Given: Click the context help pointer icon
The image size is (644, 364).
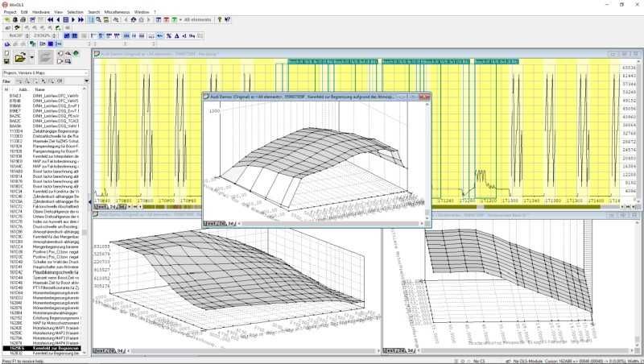Looking at the screenshot, I should tap(227, 19).
